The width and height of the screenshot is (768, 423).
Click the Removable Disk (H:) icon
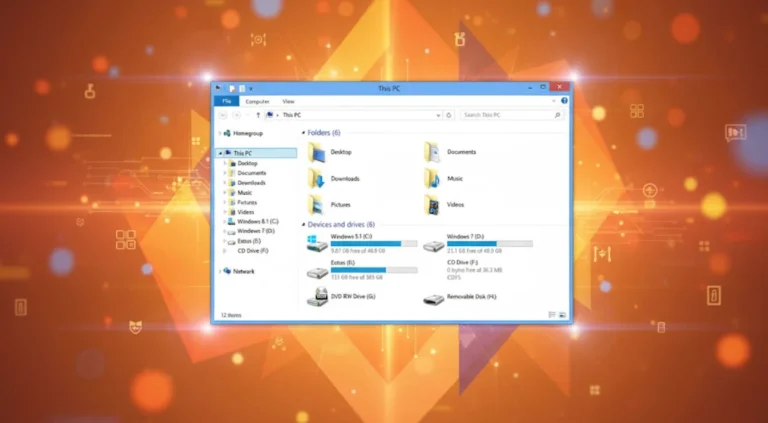[433, 299]
